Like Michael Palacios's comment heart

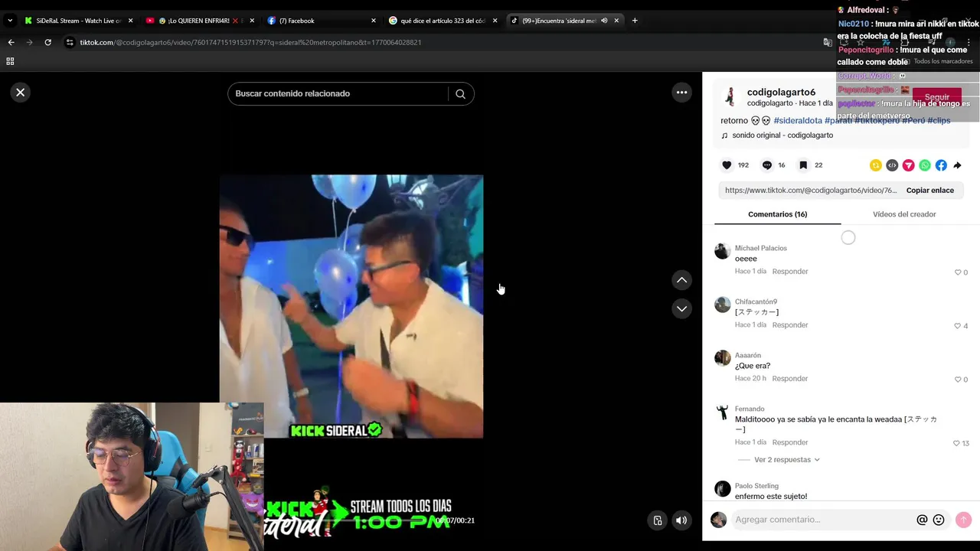tap(958, 272)
